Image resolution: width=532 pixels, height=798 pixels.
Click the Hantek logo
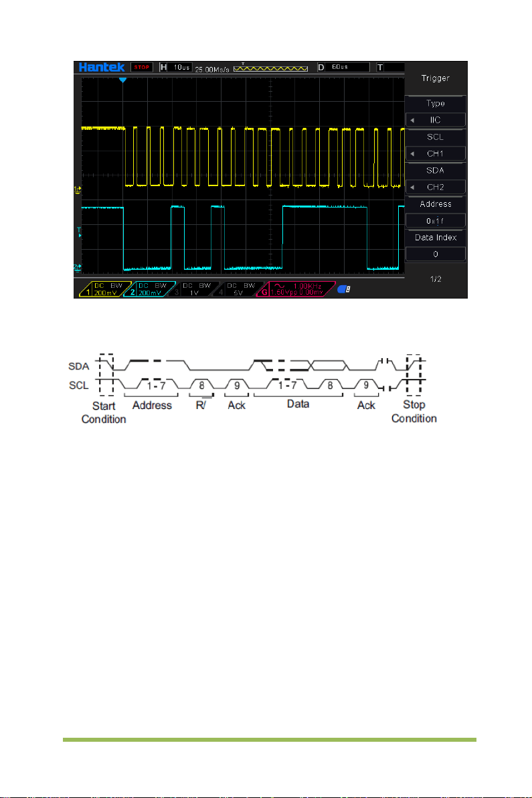pos(102,67)
